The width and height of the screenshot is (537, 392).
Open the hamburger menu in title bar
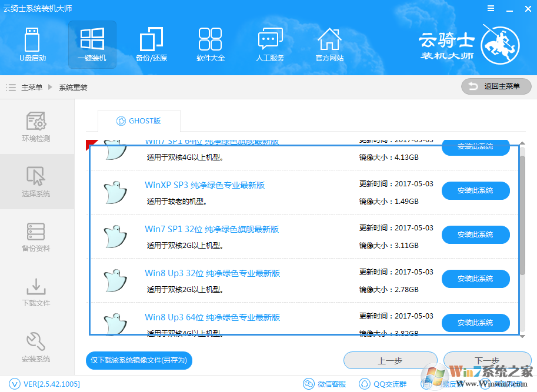coord(490,9)
